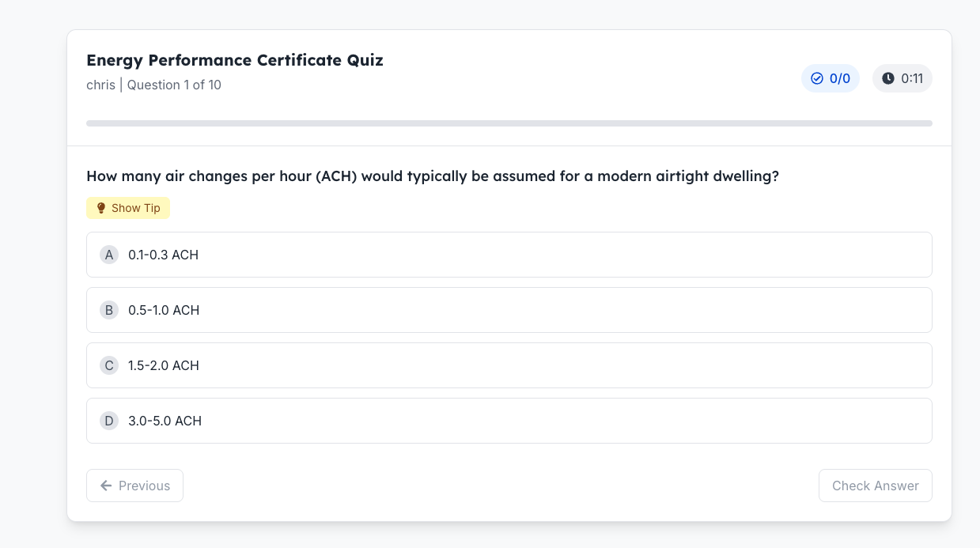Click the circled letter D badge
The width and height of the screenshot is (980, 548).
[109, 421]
